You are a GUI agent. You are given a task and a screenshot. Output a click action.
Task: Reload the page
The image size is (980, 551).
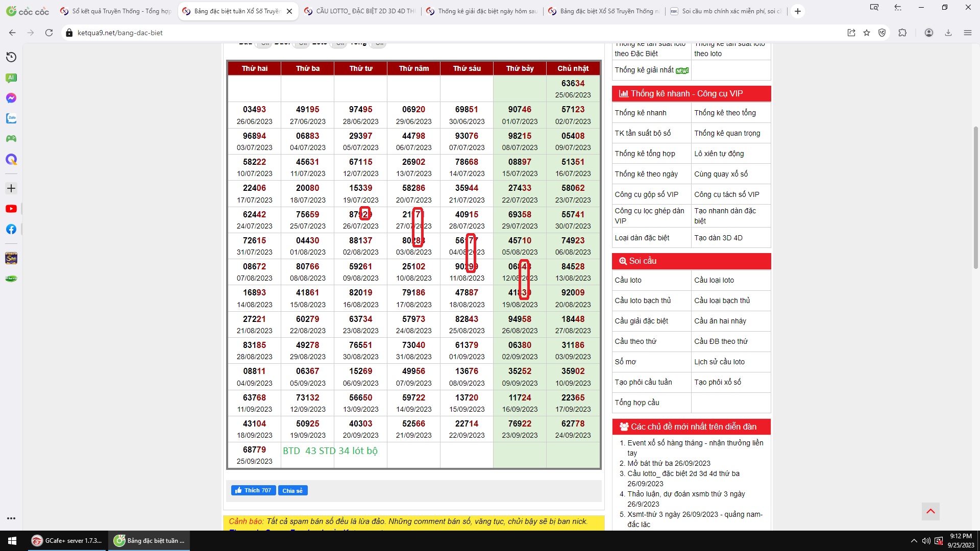click(49, 33)
